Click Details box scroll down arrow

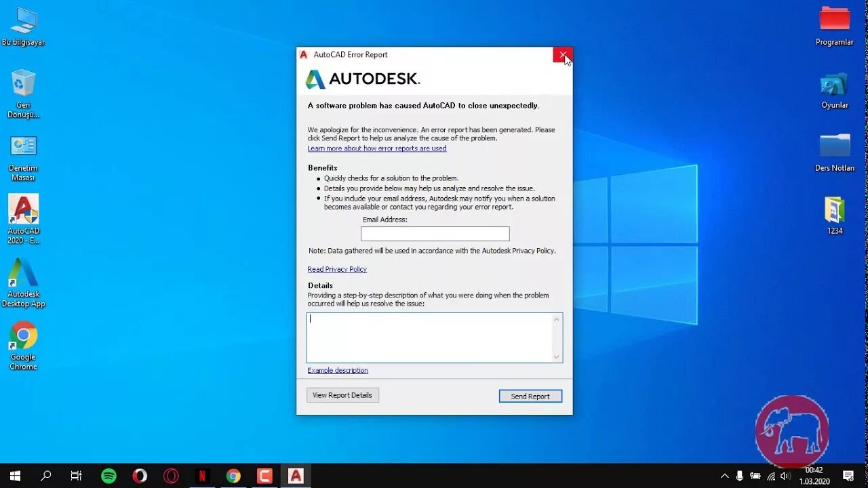[557, 357]
